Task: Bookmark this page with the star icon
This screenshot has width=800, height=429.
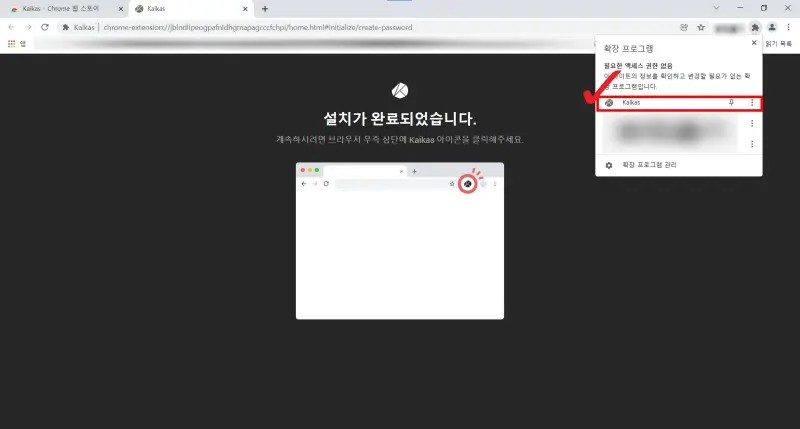Action: coord(701,28)
